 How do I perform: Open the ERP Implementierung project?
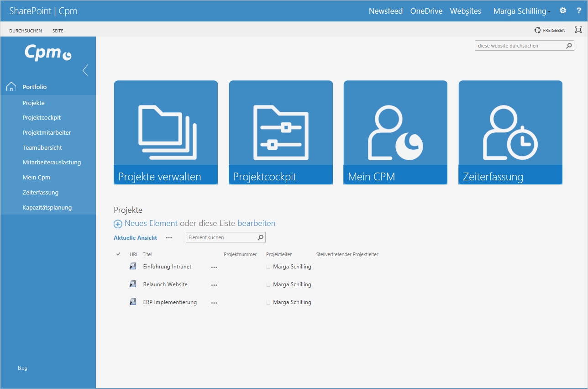[170, 302]
